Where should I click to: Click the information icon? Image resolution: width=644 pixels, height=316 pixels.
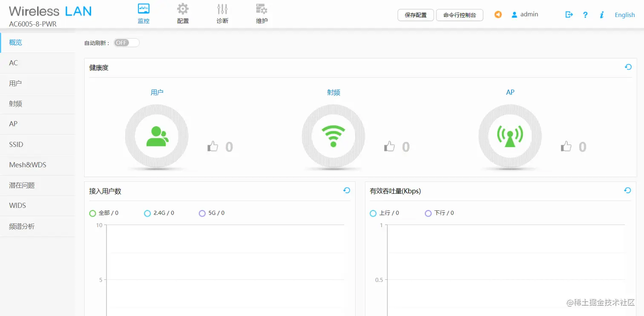(601, 14)
